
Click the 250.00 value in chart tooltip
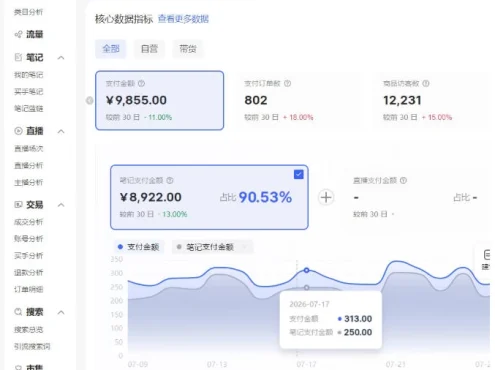[358, 332]
